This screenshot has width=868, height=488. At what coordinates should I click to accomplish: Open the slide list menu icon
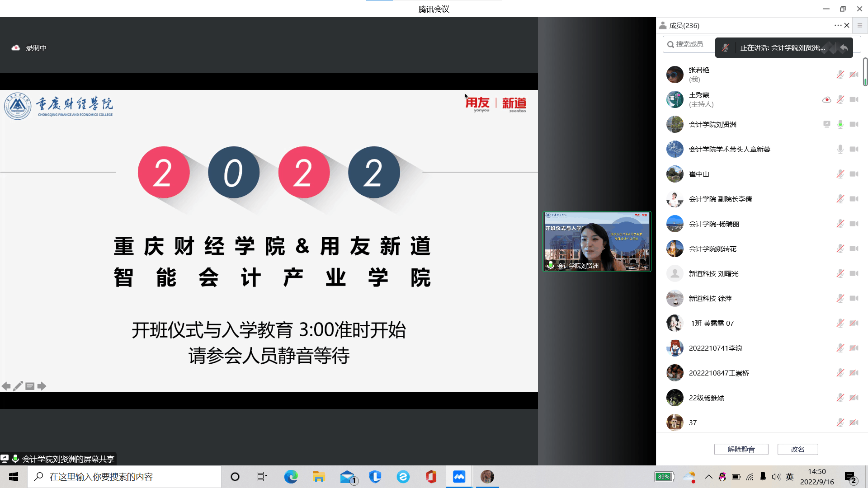(x=30, y=386)
